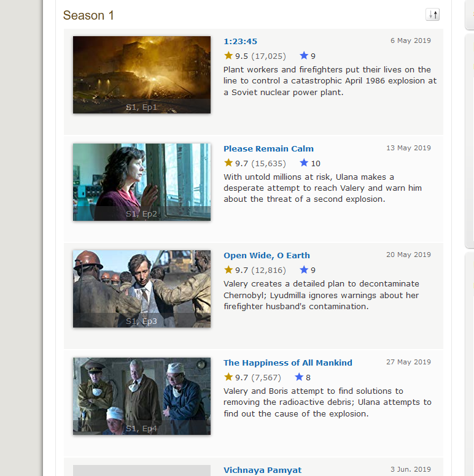Screen dimensions: 474x476
Task: Rate Open Wide, O Earth via blue star
Action: coord(304,269)
